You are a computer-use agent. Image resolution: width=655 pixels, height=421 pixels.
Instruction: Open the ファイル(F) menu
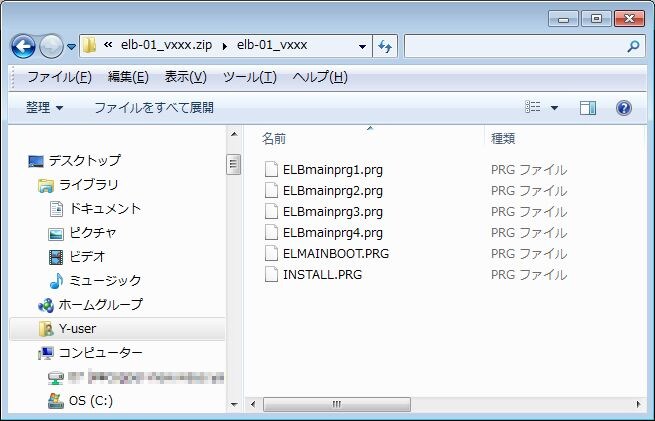[x=59, y=77]
